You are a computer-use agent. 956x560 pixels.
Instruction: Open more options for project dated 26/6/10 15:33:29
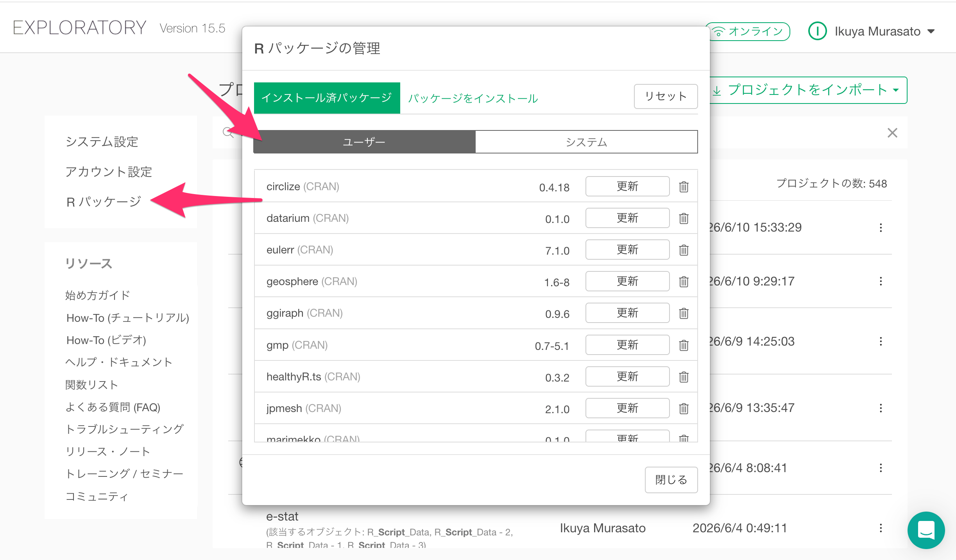click(881, 228)
